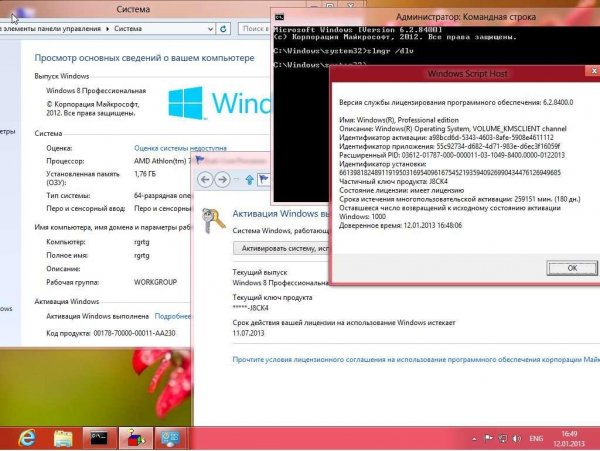Click the back arrow in activation window
The height and width of the screenshot is (451, 600).
click(x=205, y=179)
